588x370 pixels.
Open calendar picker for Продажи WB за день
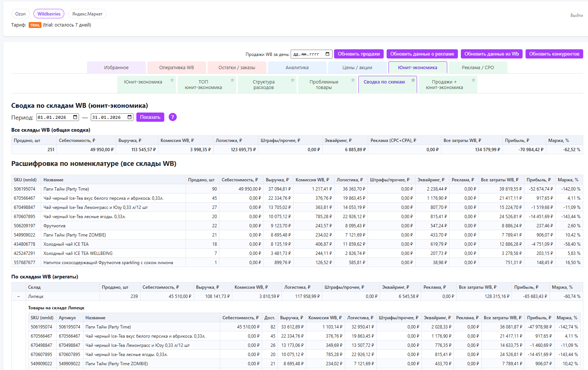point(328,54)
